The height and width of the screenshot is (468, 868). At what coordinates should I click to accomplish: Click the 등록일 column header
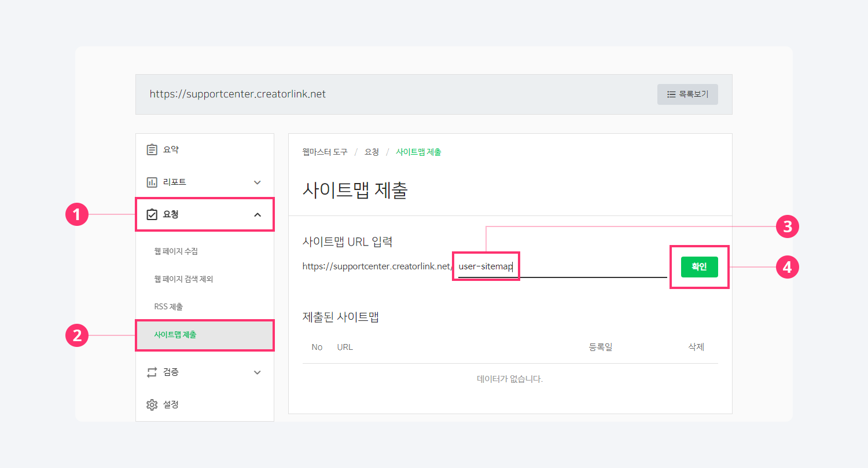pyautogui.click(x=600, y=348)
